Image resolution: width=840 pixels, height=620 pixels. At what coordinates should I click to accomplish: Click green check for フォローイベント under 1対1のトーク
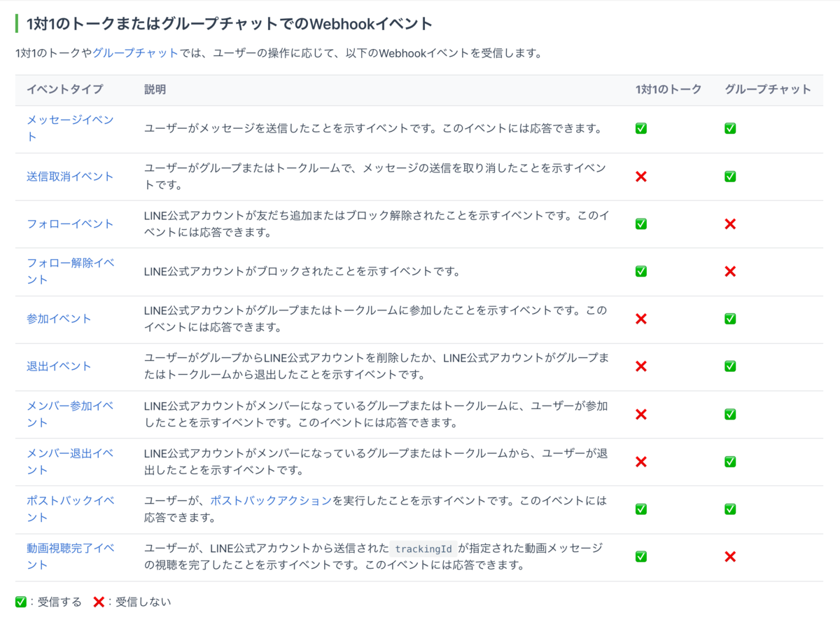pos(640,224)
